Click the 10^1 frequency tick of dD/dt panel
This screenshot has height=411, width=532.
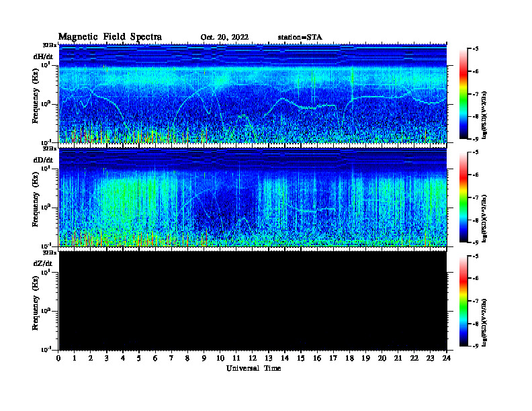46,169
